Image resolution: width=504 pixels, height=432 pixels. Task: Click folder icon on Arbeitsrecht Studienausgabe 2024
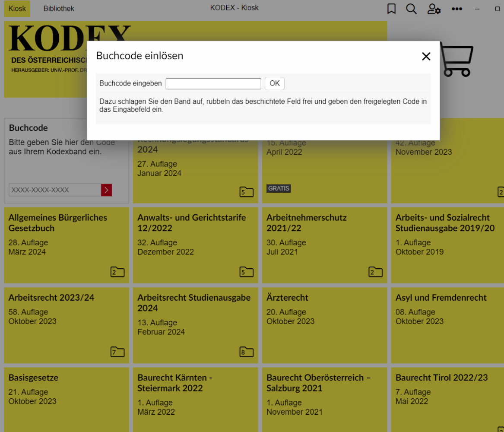tap(247, 352)
